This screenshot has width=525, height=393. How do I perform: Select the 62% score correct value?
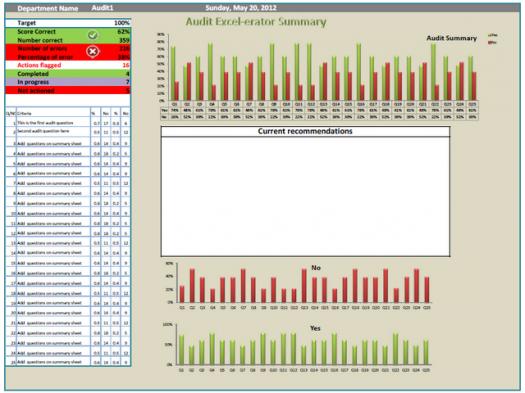pos(124,32)
